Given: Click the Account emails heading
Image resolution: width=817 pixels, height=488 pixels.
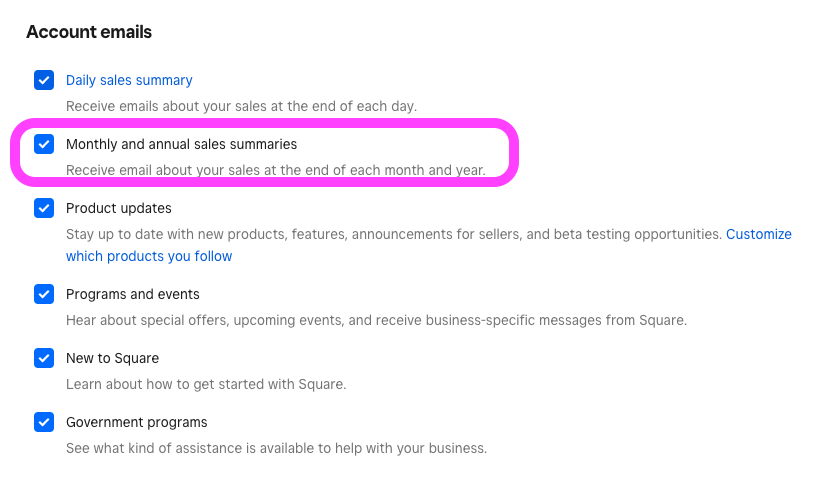Looking at the screenshot, I should (89, 32).
